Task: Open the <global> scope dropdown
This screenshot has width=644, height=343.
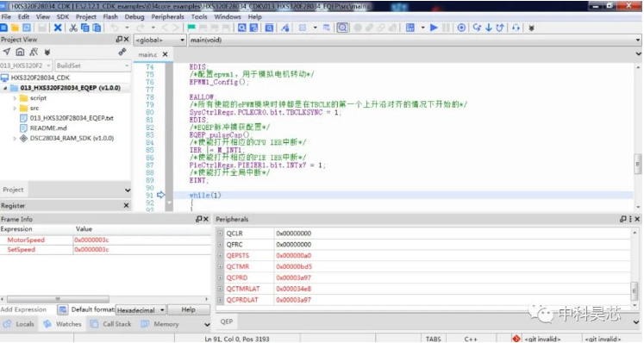Action: click(x=159, y=40)
